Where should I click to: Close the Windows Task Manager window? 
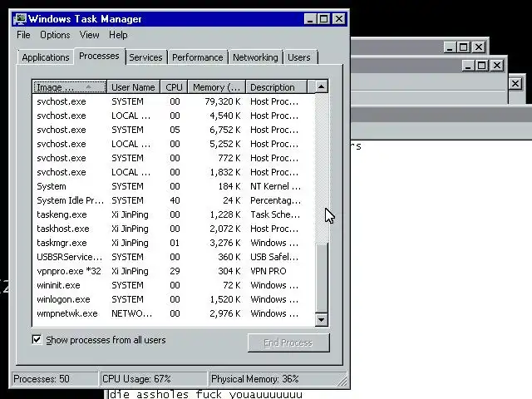tap(339, 18)
